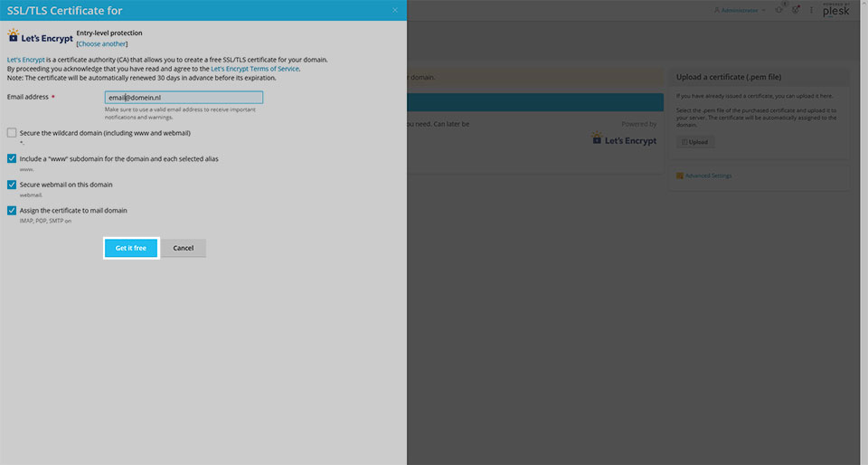Click the Administrator user icon
This screenshot has height=465, width=868.
(x=717, y=10)
